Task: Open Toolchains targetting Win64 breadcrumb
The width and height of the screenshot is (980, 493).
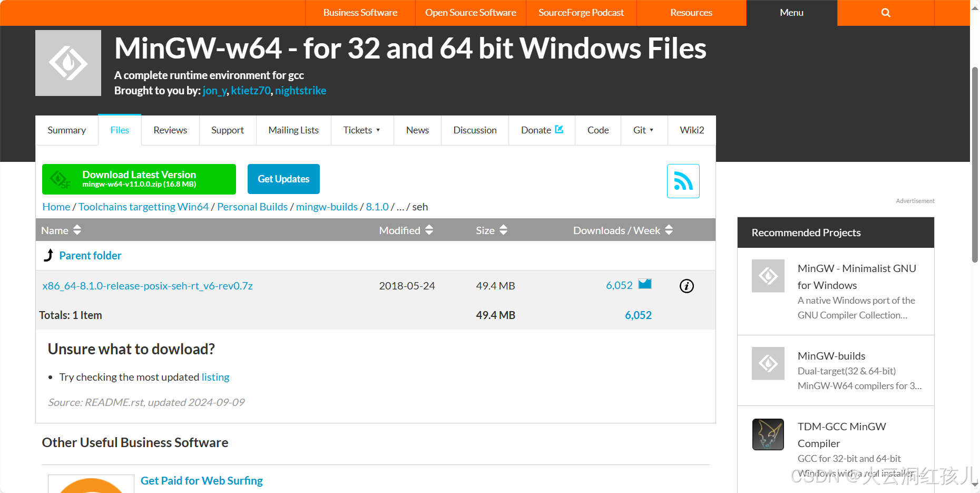Action: [x=143, y=207]
